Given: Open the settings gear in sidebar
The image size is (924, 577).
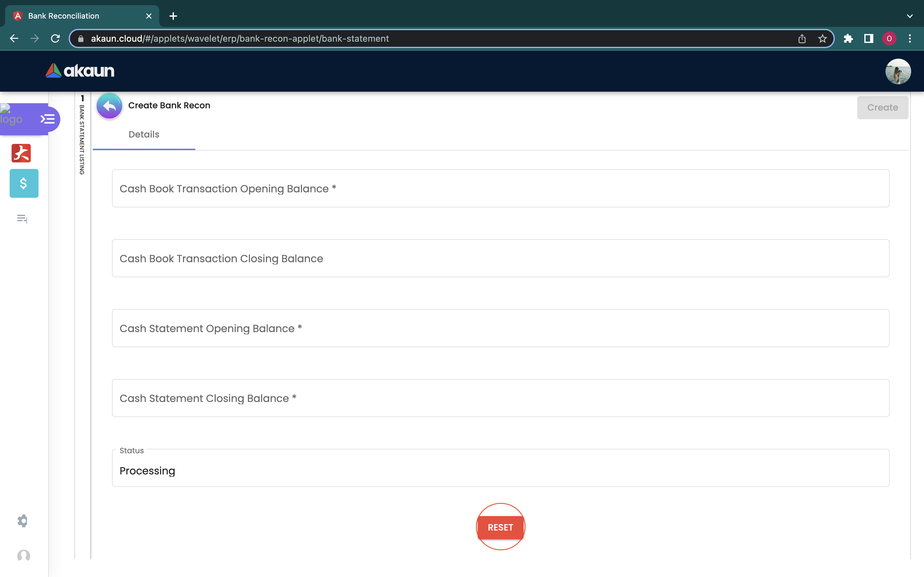Looking at the screenshot, I should (x=22, y=521).
